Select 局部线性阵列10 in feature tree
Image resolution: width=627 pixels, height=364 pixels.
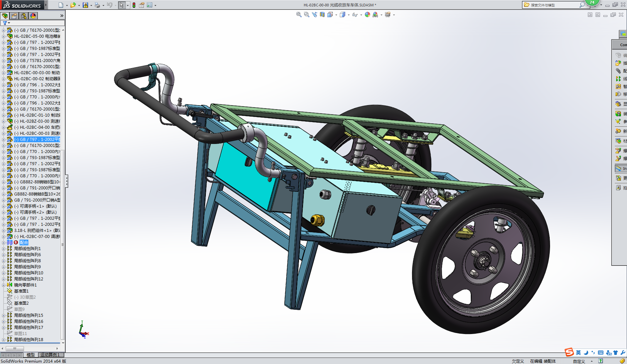(28, 273)
